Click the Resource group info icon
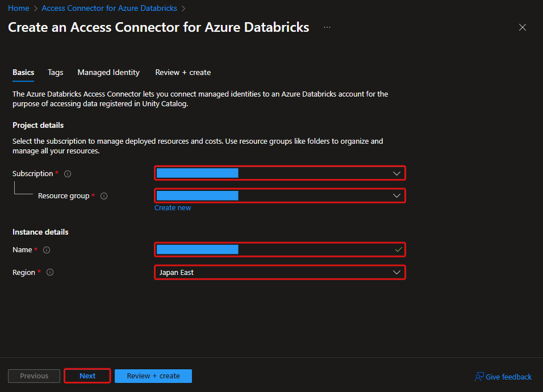Image resolution: width=543 pixels, height=392 pixels. pos(104,196)
